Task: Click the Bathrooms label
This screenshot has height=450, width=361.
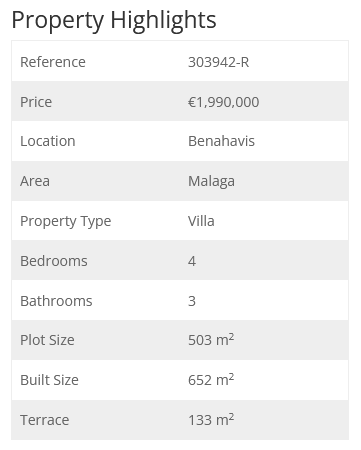Action: [x=56, y=301]
